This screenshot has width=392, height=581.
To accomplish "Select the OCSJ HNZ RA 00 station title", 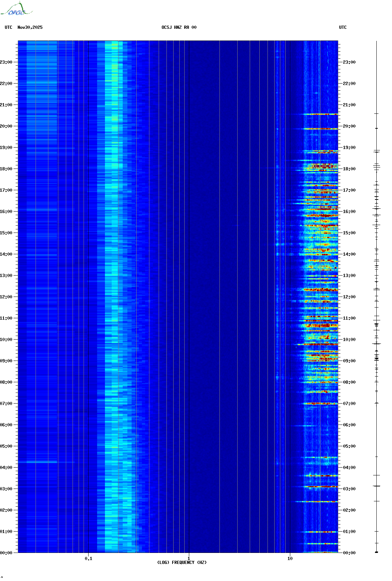I will (179, 27).
